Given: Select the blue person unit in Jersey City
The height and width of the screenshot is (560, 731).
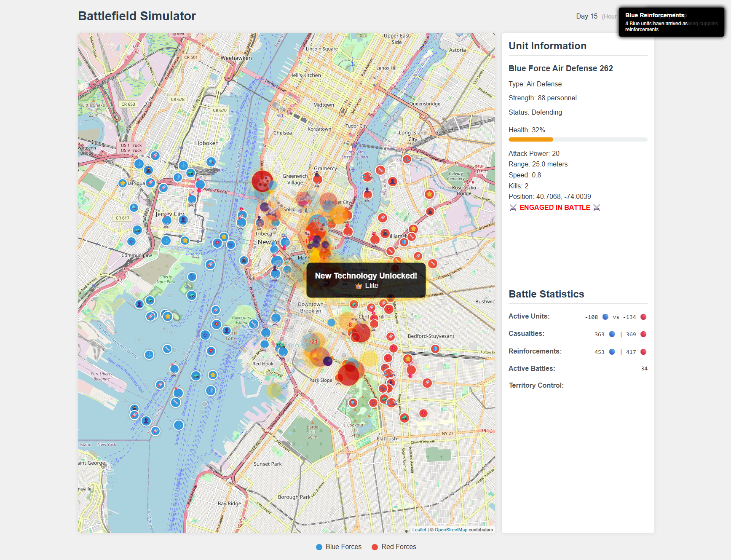Looking at the screenshot, I should pos(182,220).
